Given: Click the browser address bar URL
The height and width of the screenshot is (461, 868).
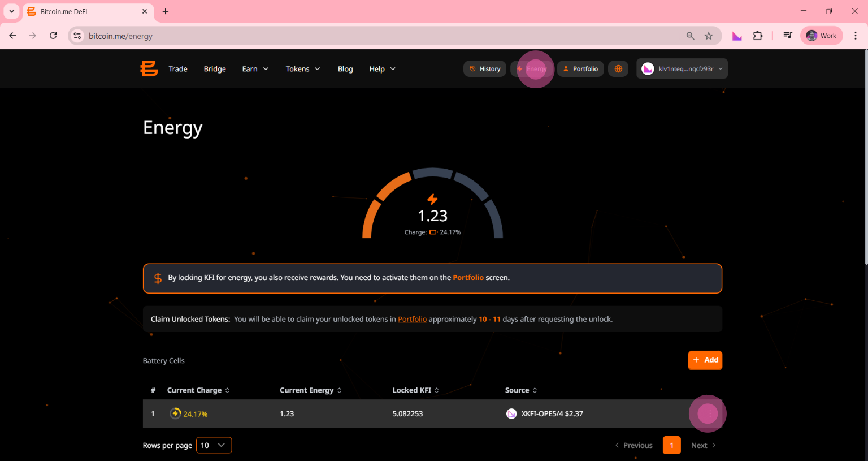Looking at the screenshot, I should point(120,36).
